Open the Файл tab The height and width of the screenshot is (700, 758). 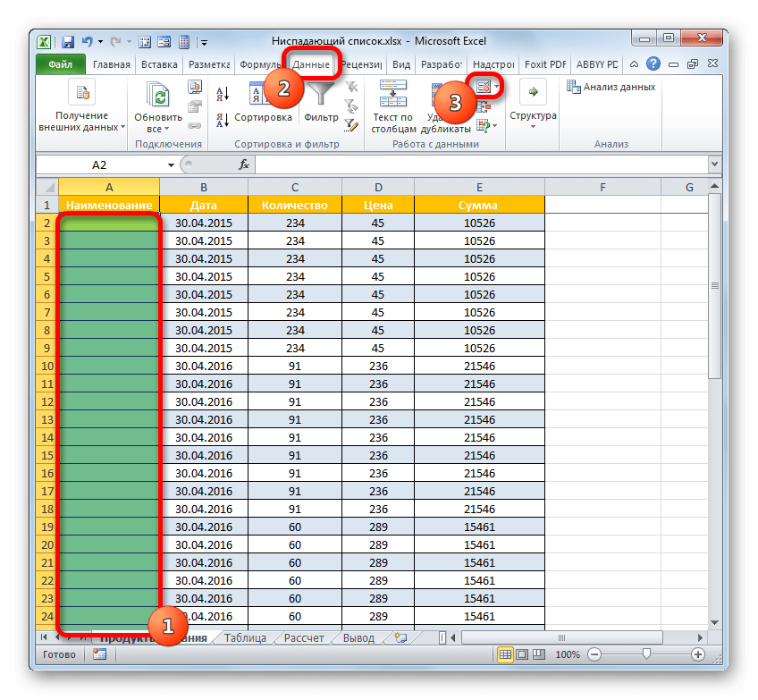(x=61, y=64)
